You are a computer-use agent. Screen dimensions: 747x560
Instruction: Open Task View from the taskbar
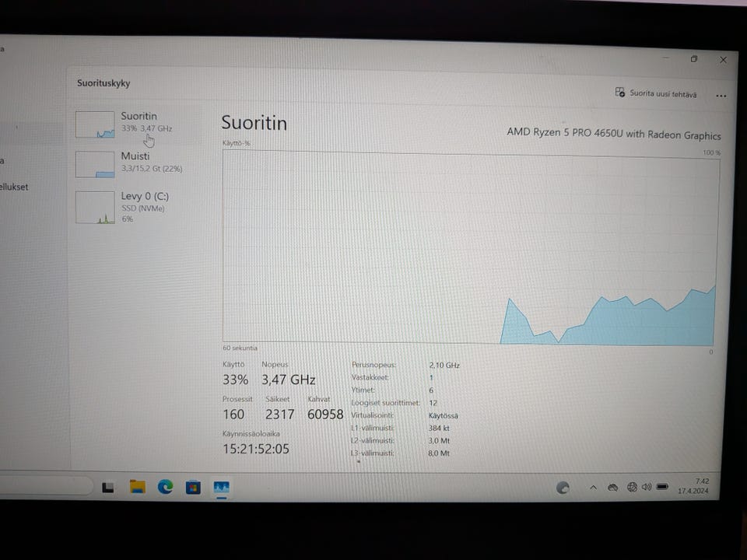coord(108,487)
